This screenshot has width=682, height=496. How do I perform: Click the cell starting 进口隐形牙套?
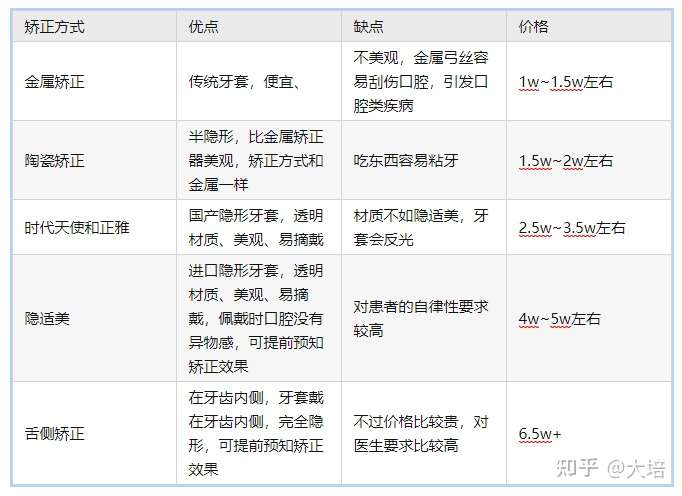(x=259, y=318)
